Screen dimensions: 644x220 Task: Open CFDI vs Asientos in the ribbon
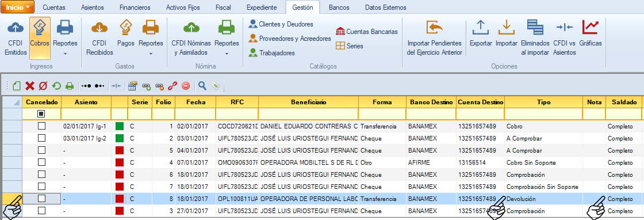coord(564,38)
